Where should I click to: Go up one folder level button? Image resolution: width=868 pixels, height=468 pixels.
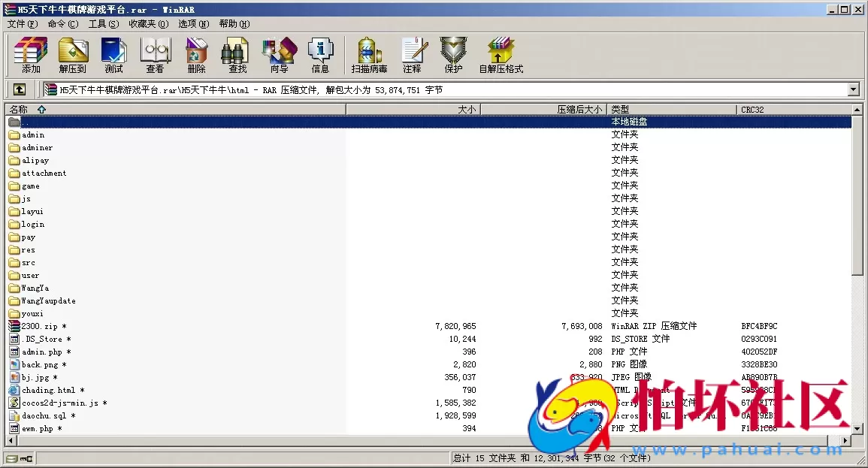(20, 89)
